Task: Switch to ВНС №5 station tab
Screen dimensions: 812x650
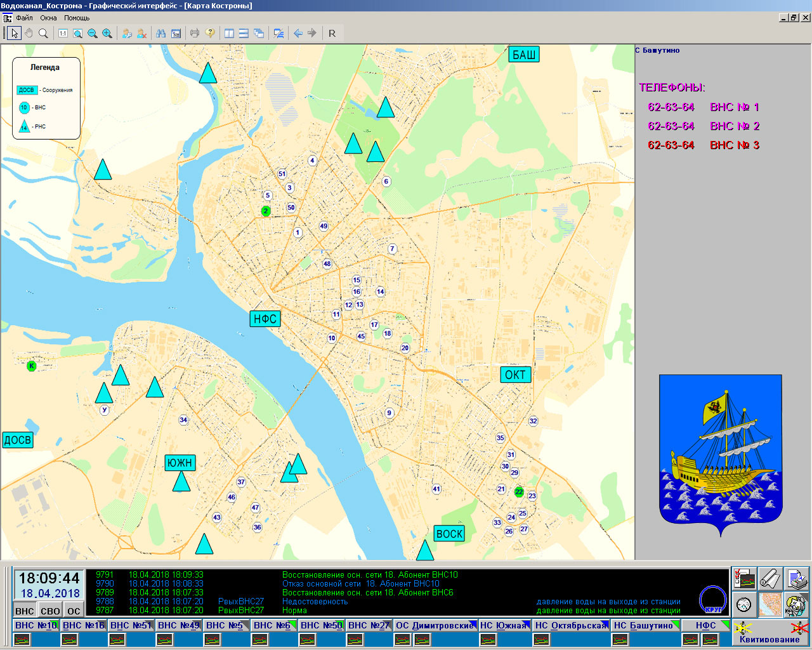Action: tap(226, 625)
